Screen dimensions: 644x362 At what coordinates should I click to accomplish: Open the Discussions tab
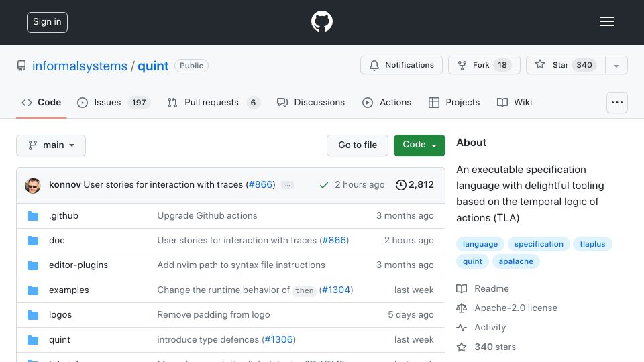click(311, 102)
